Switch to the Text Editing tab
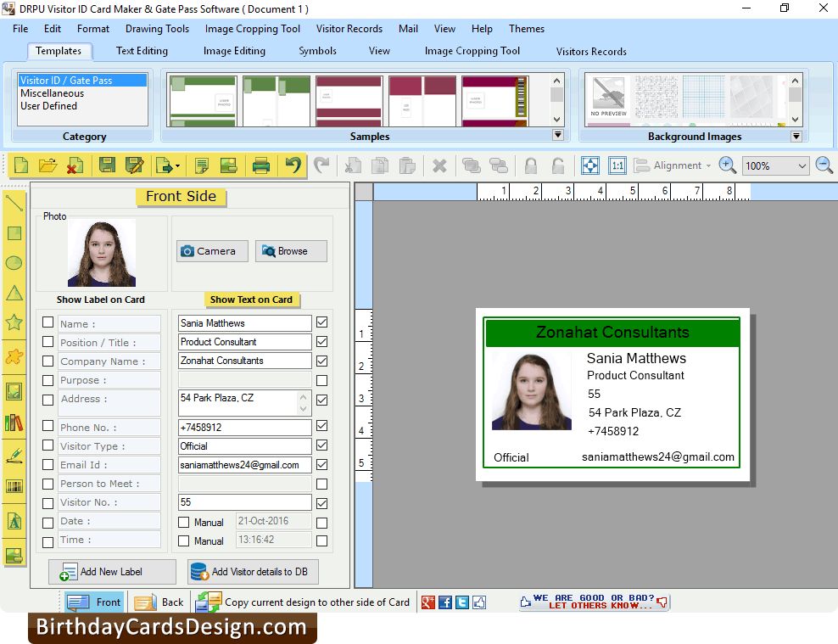Viewport: 838px width, 644px height. (142, 51)
